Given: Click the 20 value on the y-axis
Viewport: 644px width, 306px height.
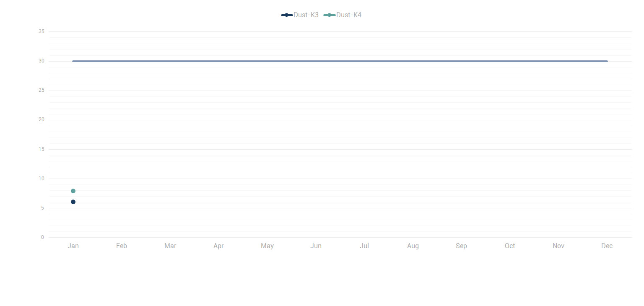Looking at the screenshot, I should (x=41, y=120).
